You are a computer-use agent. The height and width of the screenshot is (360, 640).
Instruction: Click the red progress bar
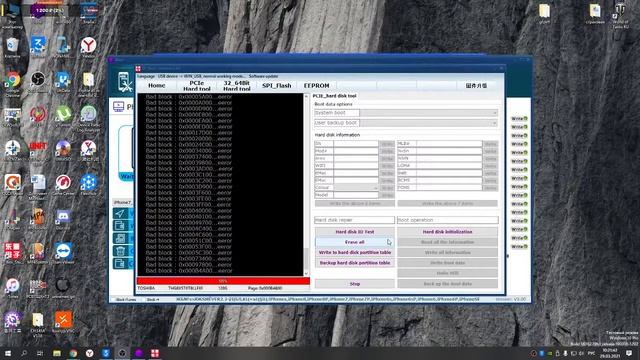(x=223, y=281)
